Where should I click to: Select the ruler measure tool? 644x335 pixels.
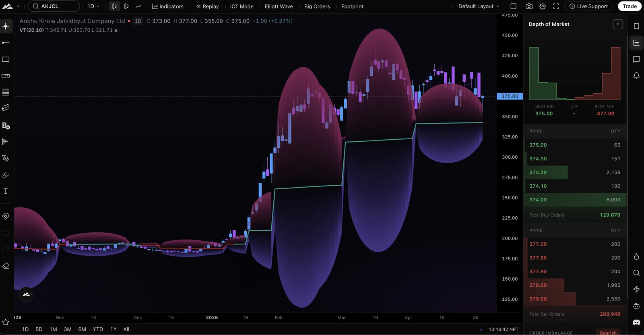point(6,76)
